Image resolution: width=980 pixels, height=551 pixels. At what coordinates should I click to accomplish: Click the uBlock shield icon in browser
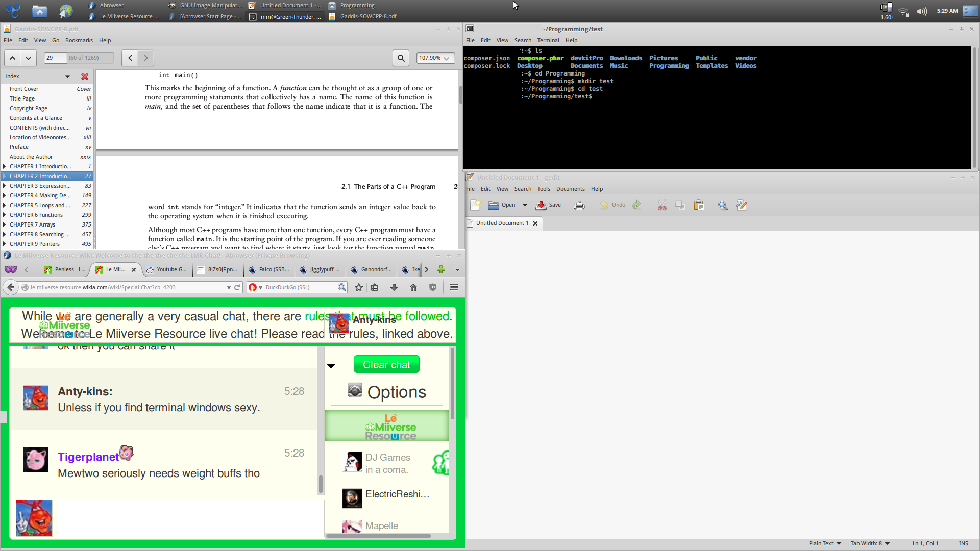tap(433, 287)
